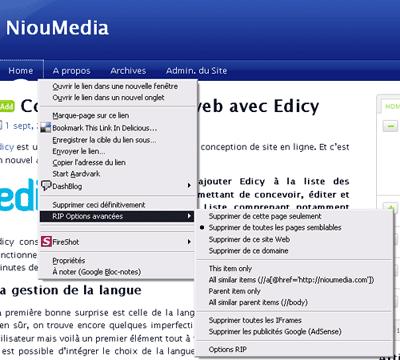The image size is (400, 360).
Task: Click the Delicious bookmark icon in menu
Action: coord(46,128)
